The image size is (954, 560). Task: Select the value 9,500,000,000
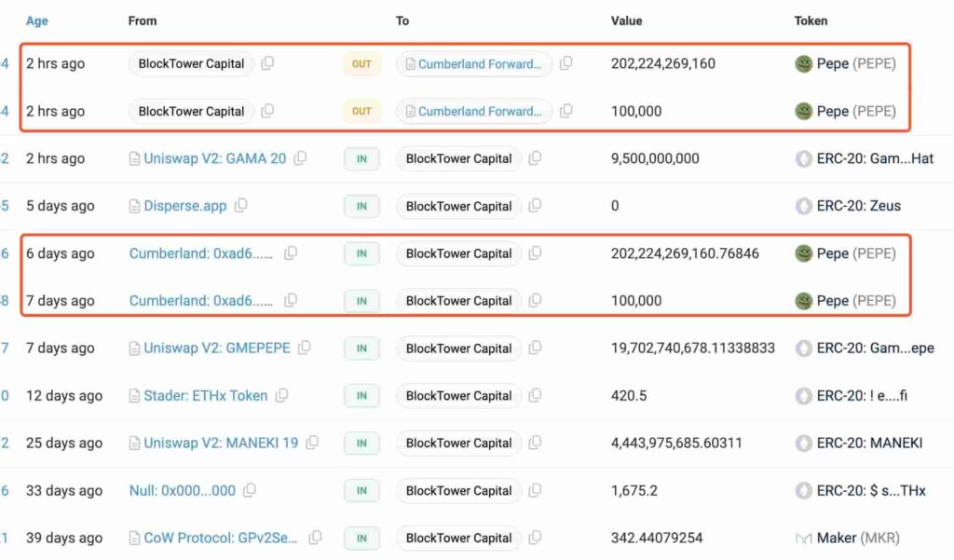pos(655,158)
